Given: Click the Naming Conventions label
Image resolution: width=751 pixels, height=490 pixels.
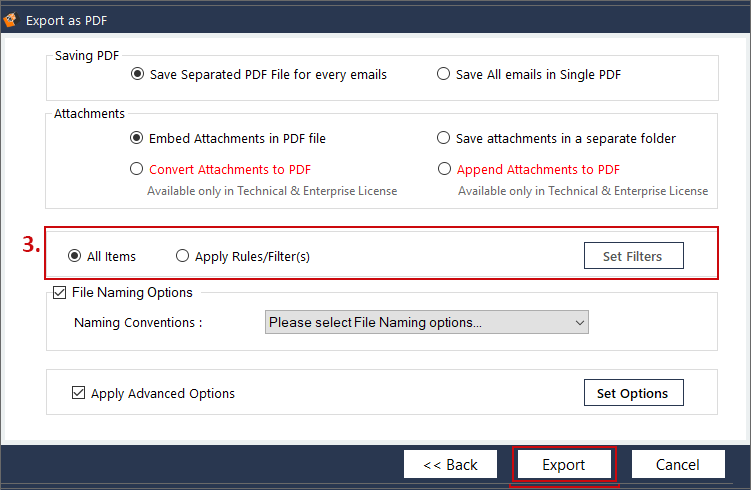Looking at the screenshot, I should (x=139, y=323).
